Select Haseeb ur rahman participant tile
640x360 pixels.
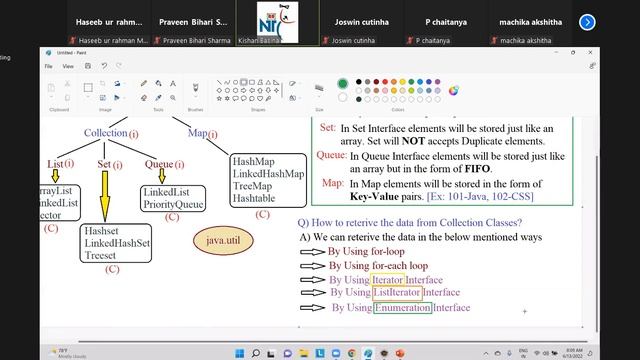point(109,22)
